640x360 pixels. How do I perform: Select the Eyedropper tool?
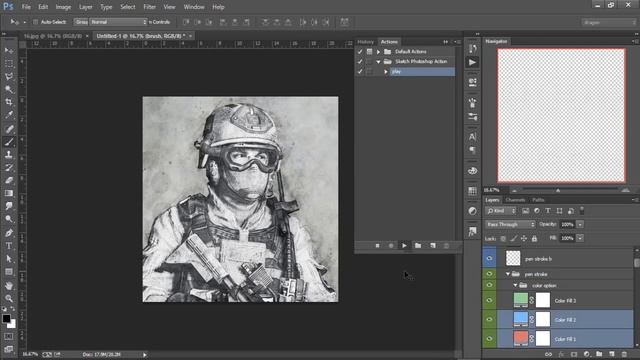point(9,115)
